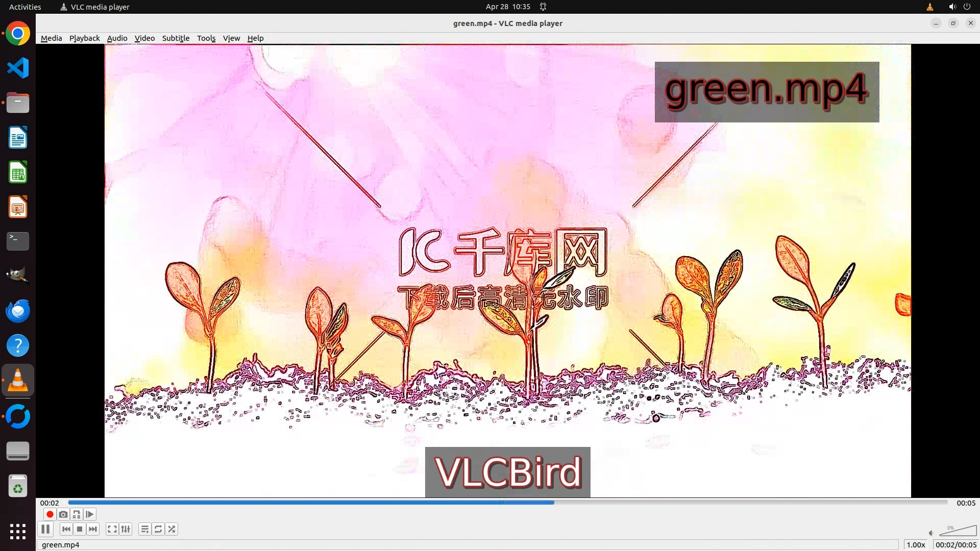Expand the Tools menu

(x=206, y=38)
